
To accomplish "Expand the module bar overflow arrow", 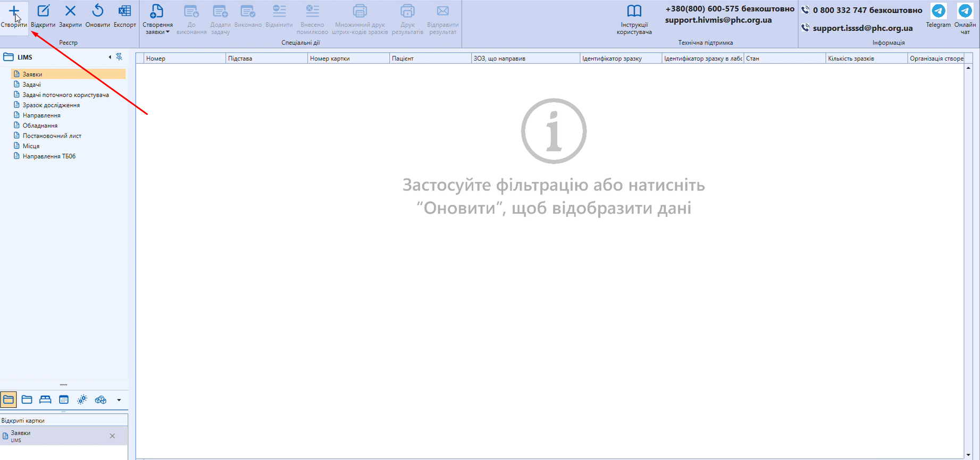I will pyautogui.click(x=119, y=400).
